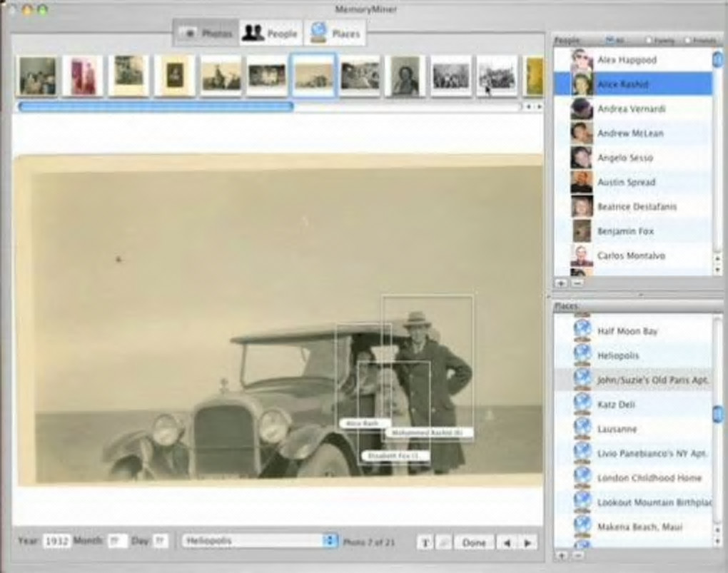Select the Elisabeth Fox tag label on photo
The height and width of the screenshot is (573, 728).
click(x=395, y=456)
